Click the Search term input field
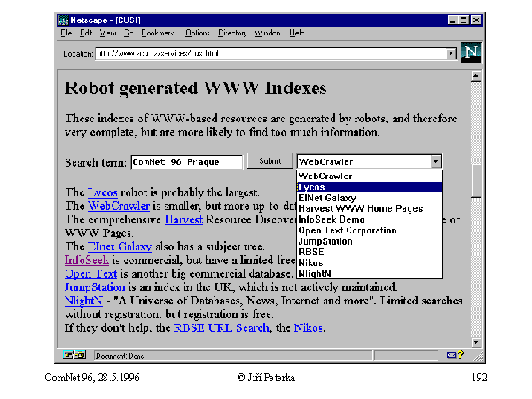532x399 pixels. pyautogui.click(x=187, y=162)
